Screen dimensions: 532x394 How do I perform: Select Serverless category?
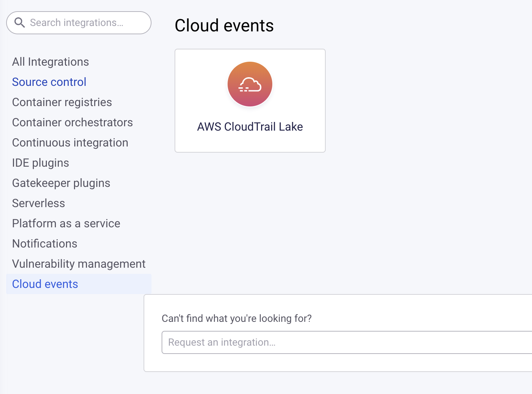39,203
